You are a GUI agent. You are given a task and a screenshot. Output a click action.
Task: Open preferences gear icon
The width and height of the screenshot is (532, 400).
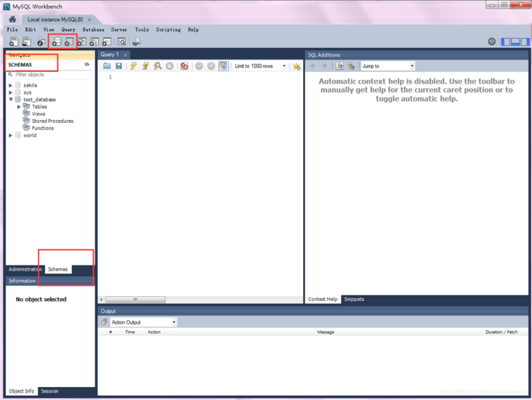[x=491, y=41]
